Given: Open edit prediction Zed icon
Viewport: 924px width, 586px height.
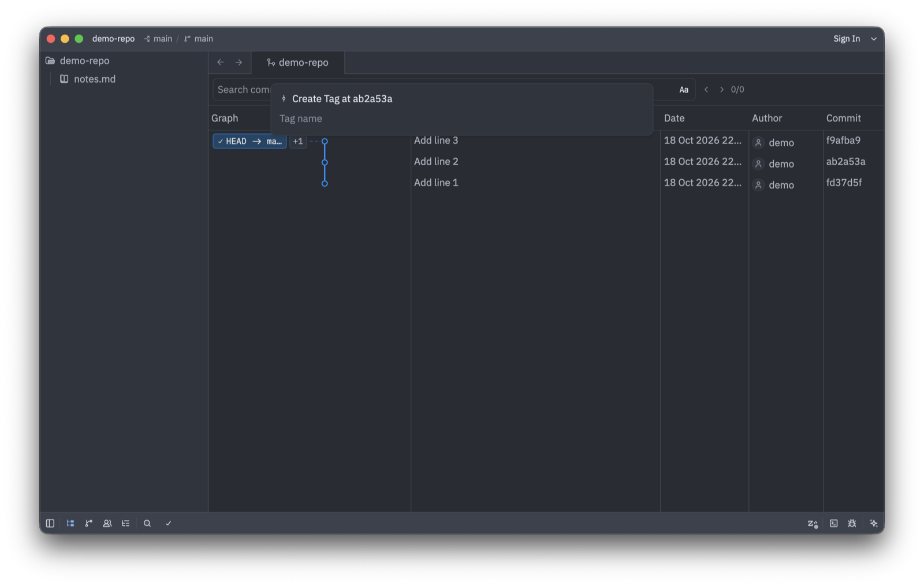Looking at the screenshot, I should click(813, 524).
